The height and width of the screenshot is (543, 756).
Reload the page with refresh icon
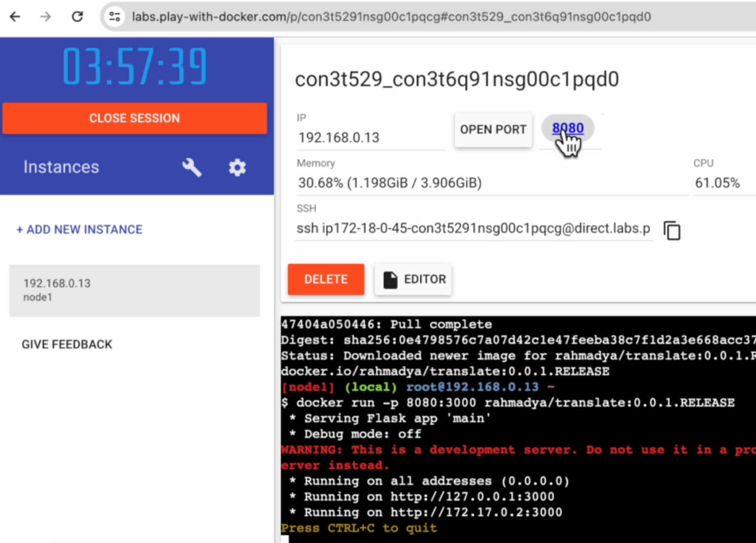coord(77,17)
